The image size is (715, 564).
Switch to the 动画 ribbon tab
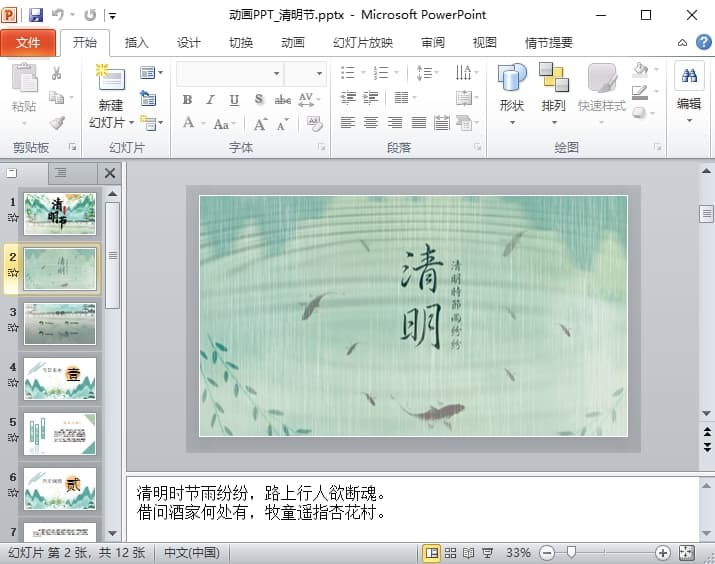pos(292,42)
